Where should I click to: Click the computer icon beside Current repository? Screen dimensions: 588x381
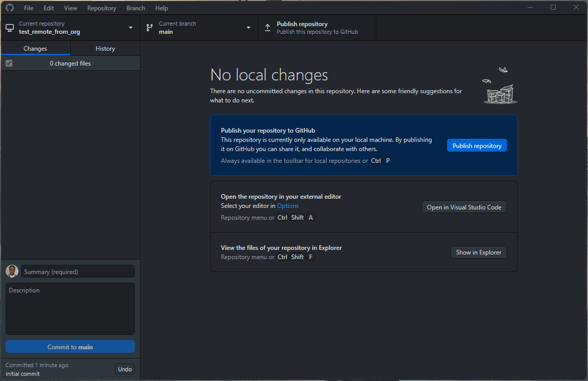10,28
